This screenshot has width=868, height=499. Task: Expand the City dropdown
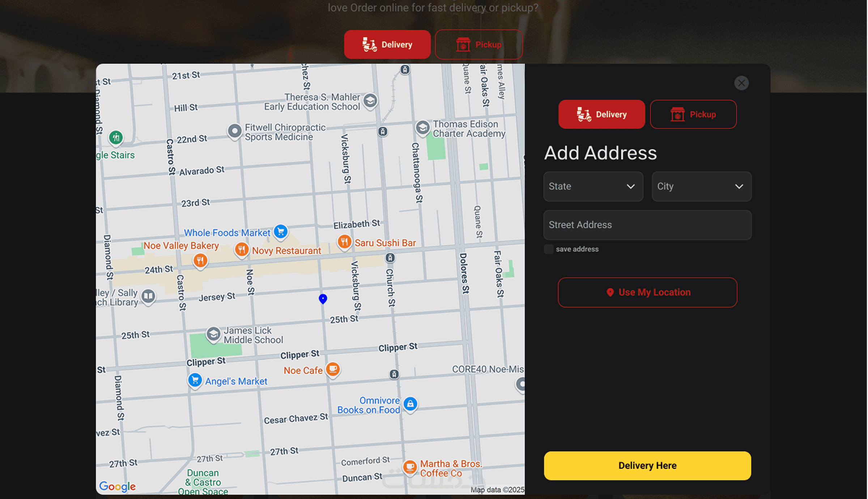(x=701, y=187)
